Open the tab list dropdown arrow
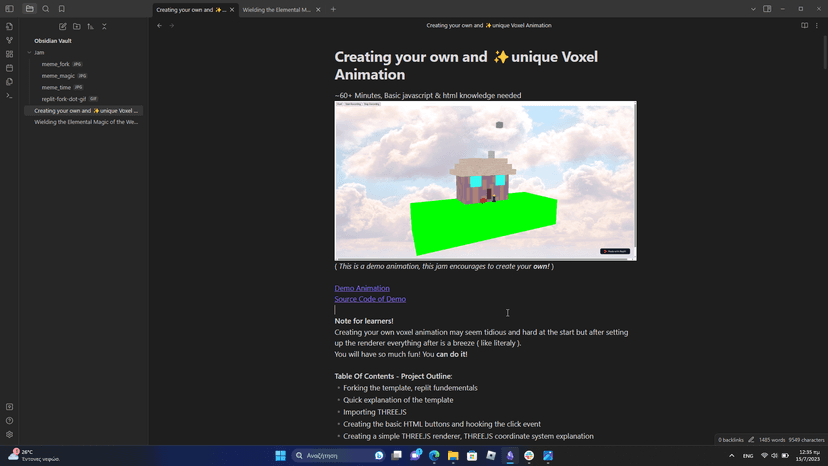 [x=753, y=9]
